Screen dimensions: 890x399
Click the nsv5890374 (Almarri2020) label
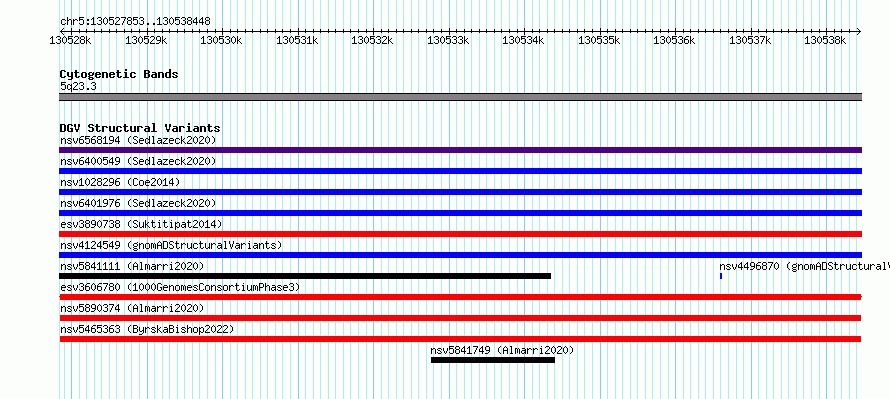tap(132, 308)
